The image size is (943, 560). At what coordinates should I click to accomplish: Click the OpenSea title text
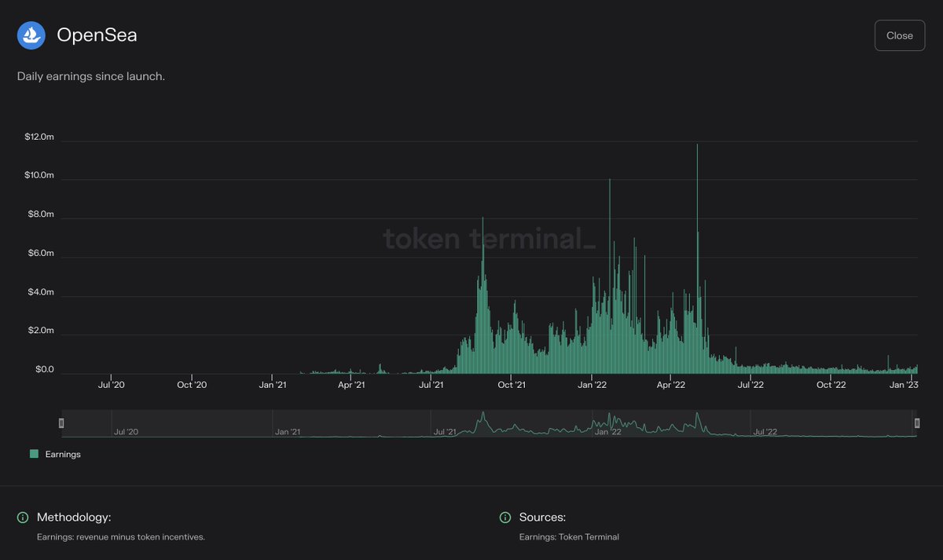(x=97, y=35)
